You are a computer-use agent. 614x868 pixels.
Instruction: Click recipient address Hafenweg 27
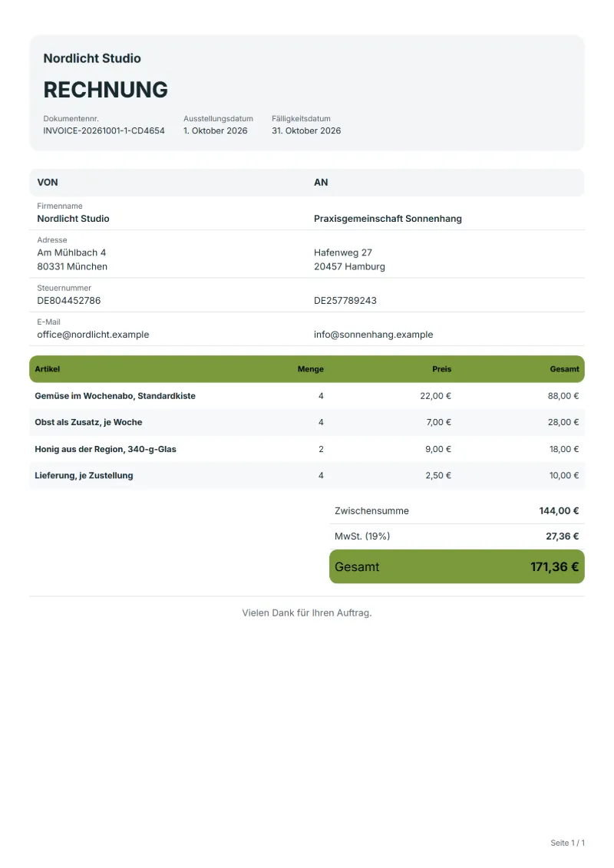[x=343, y=252]
